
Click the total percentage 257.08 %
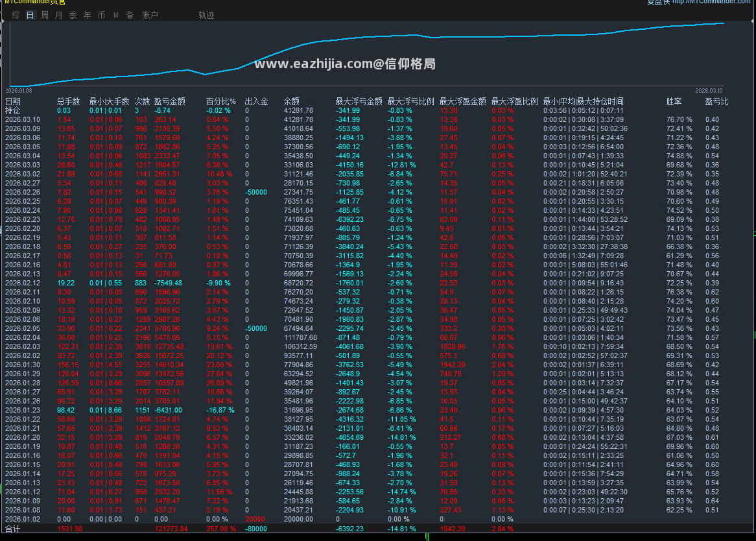221,529
